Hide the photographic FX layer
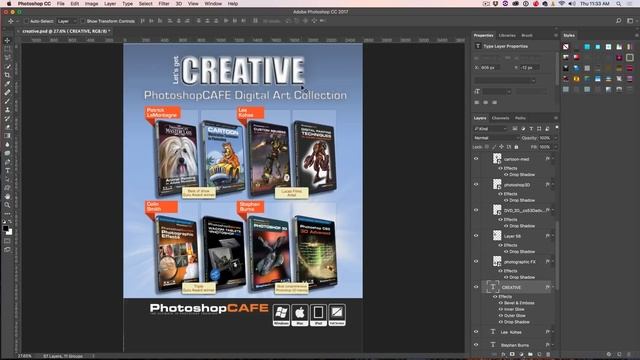 476,261
